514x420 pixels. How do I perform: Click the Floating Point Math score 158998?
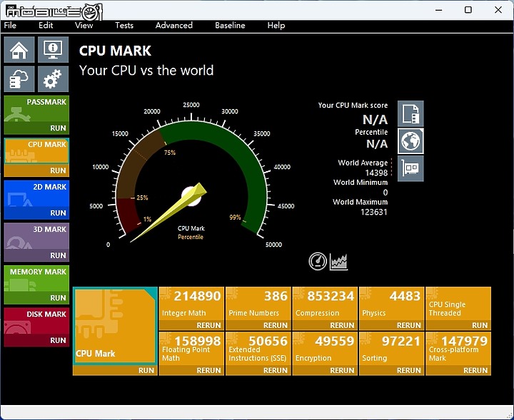pos(197,341)
